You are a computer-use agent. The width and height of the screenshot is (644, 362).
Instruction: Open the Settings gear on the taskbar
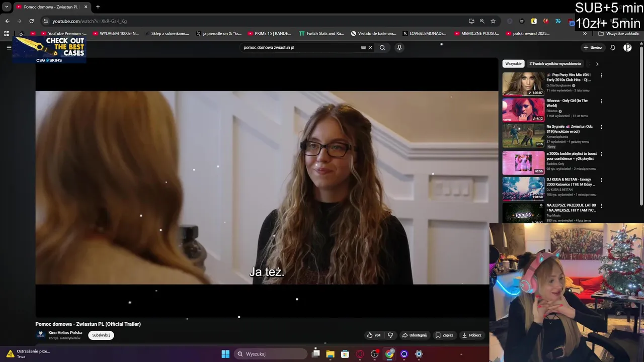(x=419, y=354)
